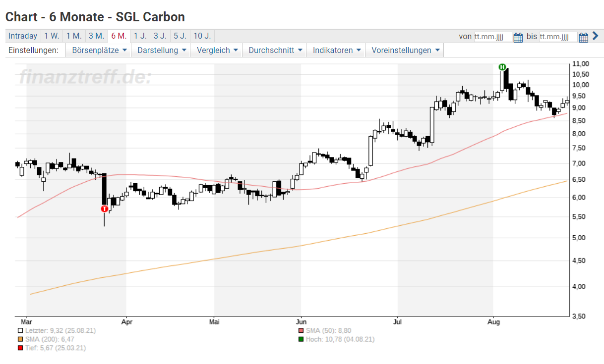Click the 'Einstellungen:' label
Screen dimensions: 604x364
pyautogui.click(x=34, y=50)
